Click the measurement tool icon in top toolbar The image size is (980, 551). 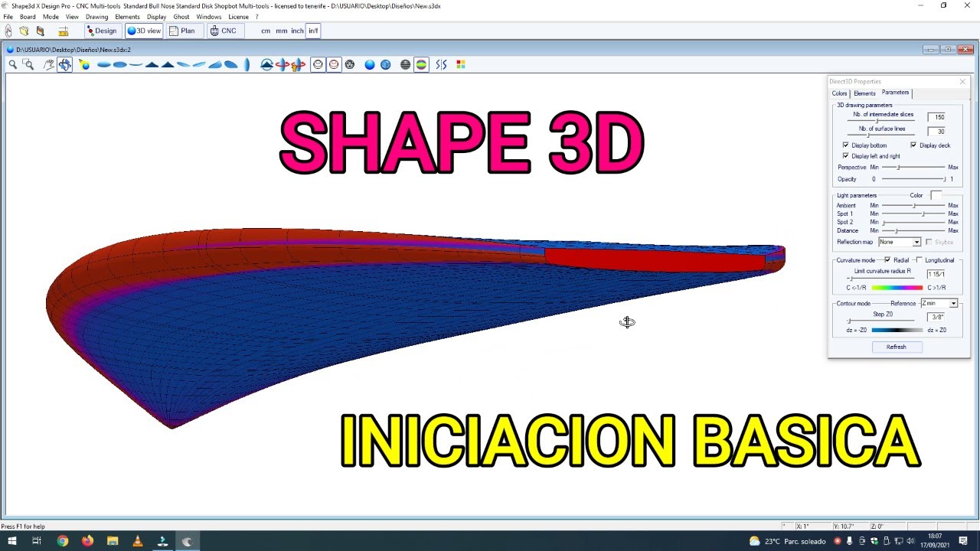pos(64,31)
